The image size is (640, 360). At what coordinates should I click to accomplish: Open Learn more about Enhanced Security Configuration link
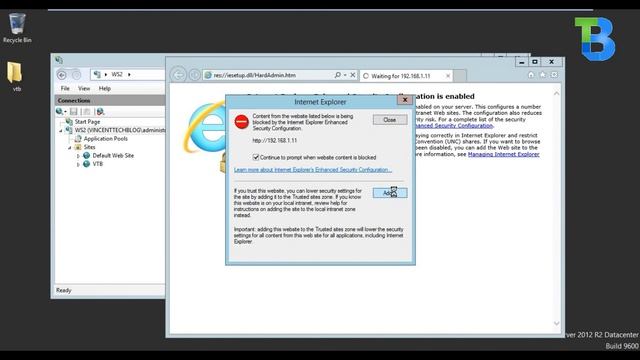(313, 170)
